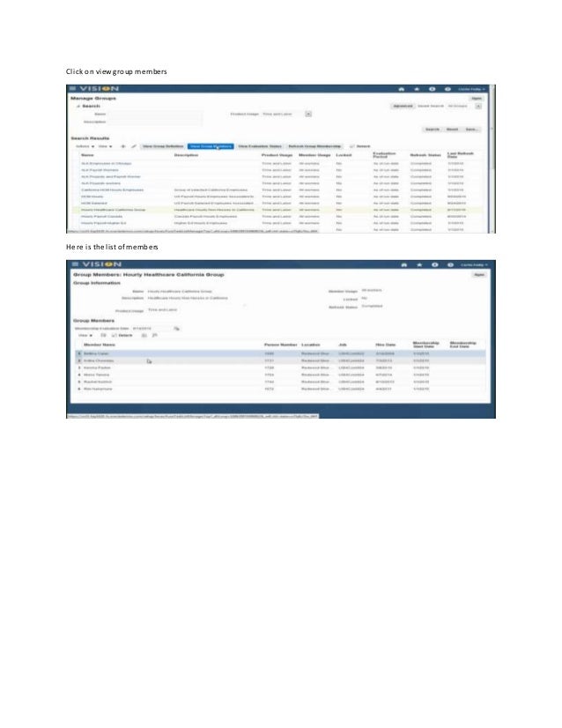Click the highlighted View Group Members button
The width and height of the screenshot is (562, 728).
[211, 146]
